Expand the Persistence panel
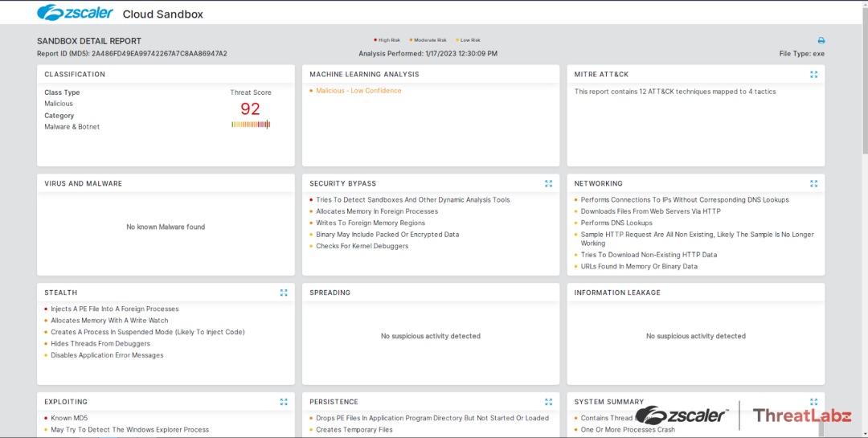Viewport: 868px width, 438px height. point(548,402)
